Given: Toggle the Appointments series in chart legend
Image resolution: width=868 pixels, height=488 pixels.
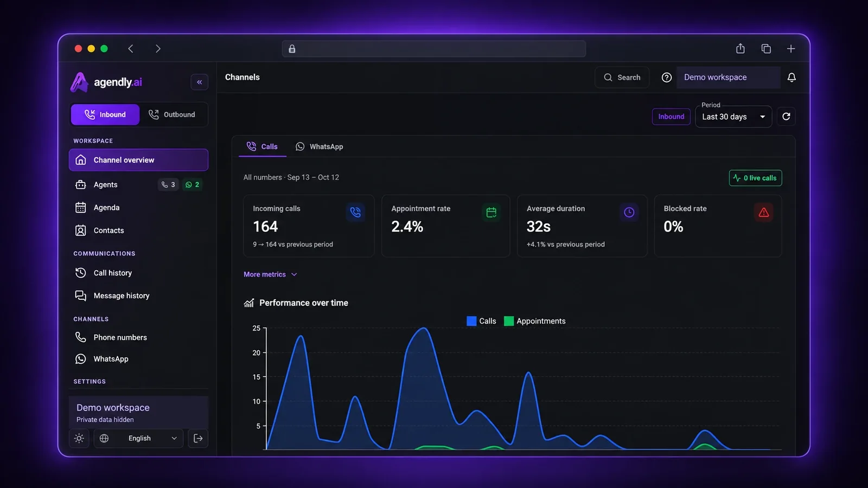Looking at the screenshot, I should pyautogui.click(x=535, y=321).
